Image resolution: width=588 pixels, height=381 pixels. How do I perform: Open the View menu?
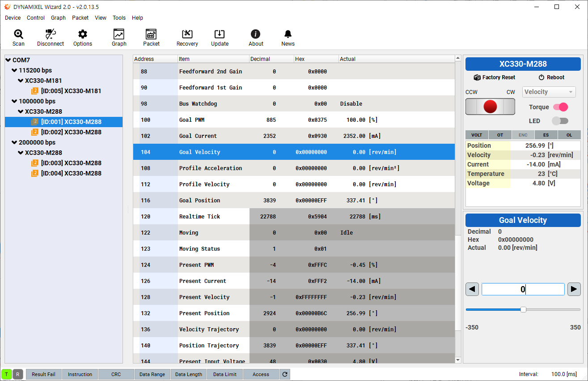click(x=101, y=18)
